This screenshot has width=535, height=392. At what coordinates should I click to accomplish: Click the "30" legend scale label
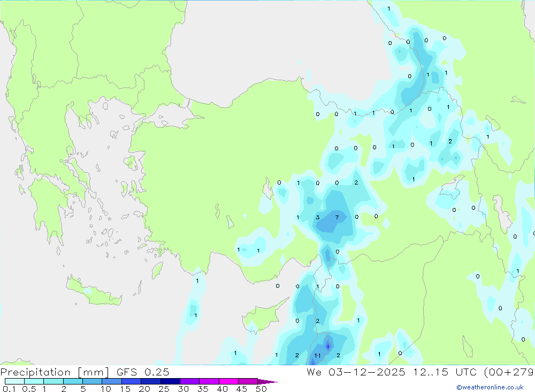[x=184, y=389]
